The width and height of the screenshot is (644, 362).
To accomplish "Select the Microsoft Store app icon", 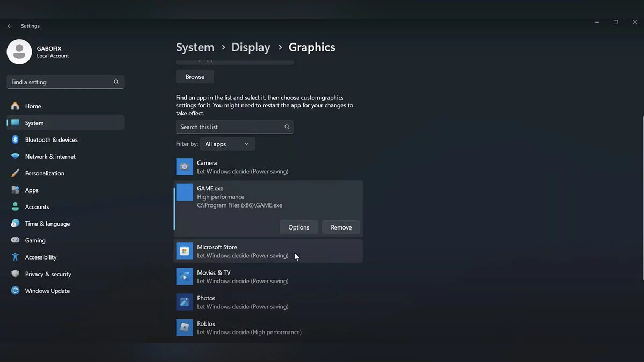I will click(185, 251).
